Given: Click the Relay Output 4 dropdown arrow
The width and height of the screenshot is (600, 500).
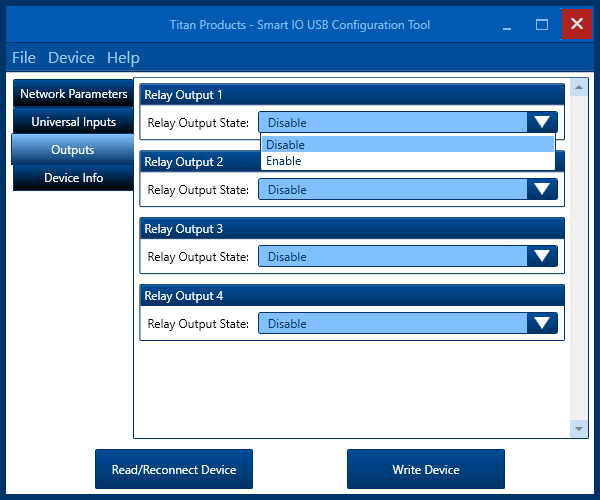Looking at the screenshot, I should point(542,323).
